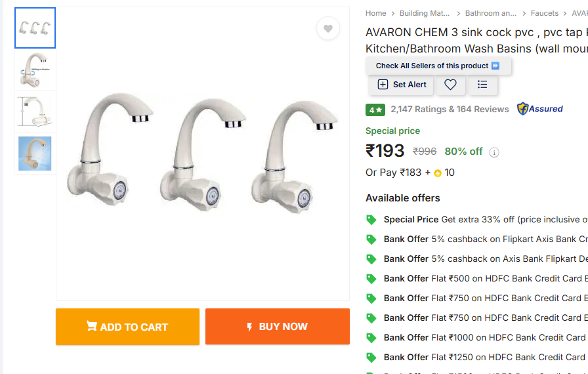588x374 pixels.
Task: Open the list icon next to heart
Action: pos(482,85)
